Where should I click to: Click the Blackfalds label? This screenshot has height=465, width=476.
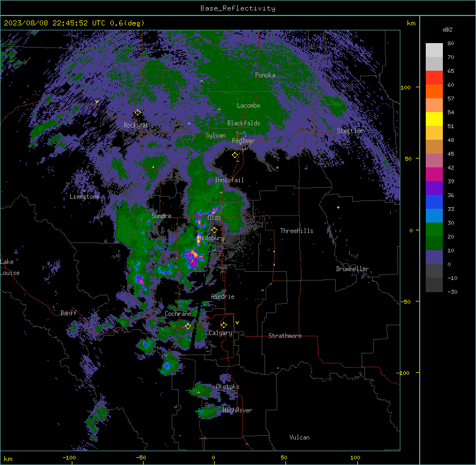(244, 123)
